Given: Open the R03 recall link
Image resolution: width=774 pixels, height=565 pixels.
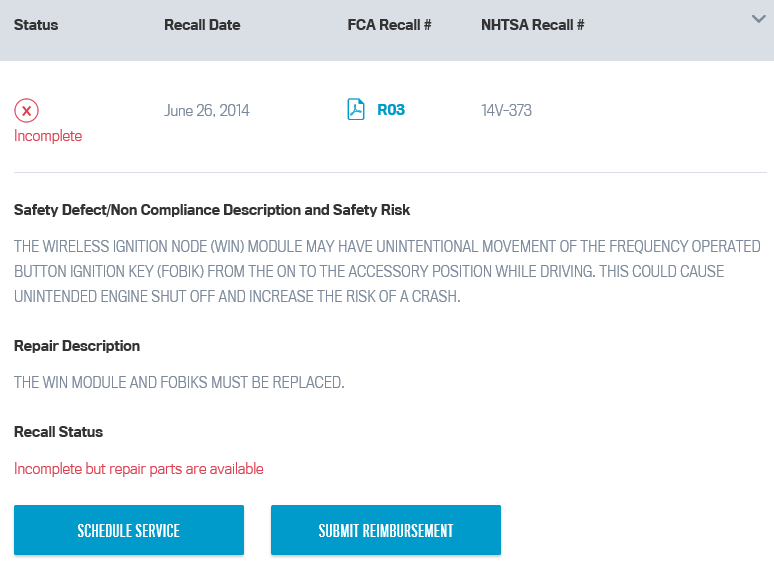Looking at the screenshot, I should click(390, 110).
